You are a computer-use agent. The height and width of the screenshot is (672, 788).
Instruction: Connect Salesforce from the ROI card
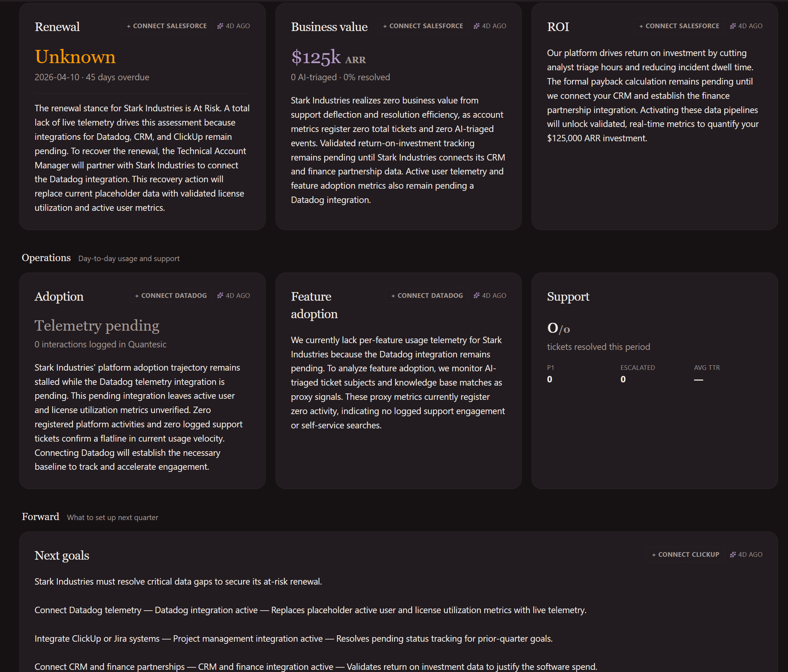tap(679, 26)
